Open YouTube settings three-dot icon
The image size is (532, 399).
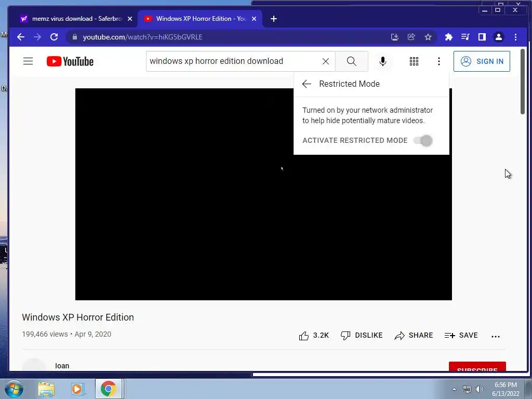pos(438,61)
